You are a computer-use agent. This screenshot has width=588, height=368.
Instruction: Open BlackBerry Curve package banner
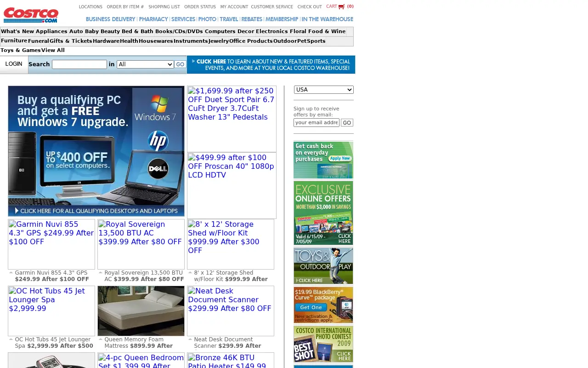(323, 305)
